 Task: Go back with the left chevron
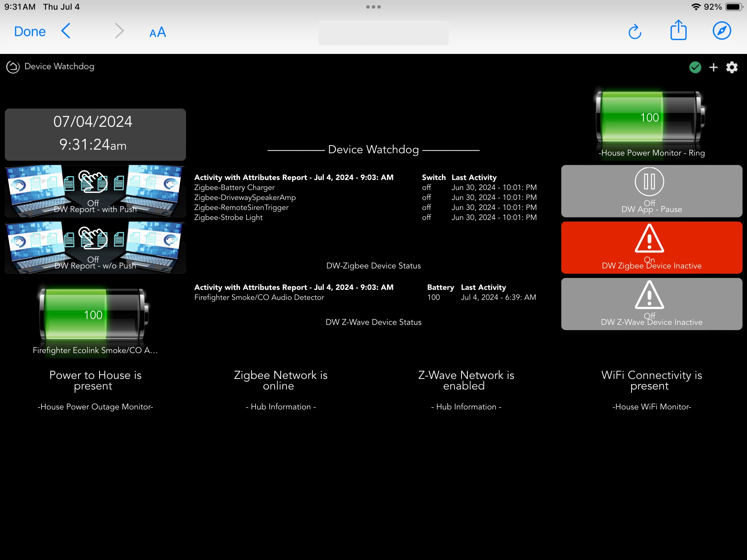[x=66, y=31]
